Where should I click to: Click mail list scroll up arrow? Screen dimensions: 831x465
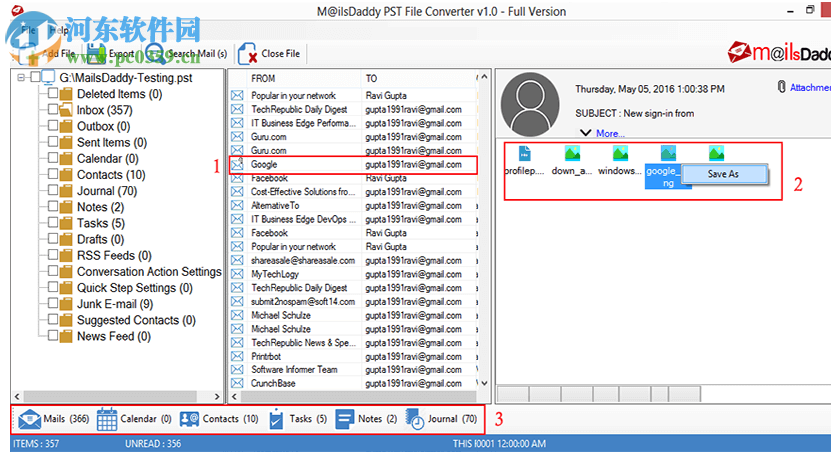484,77
